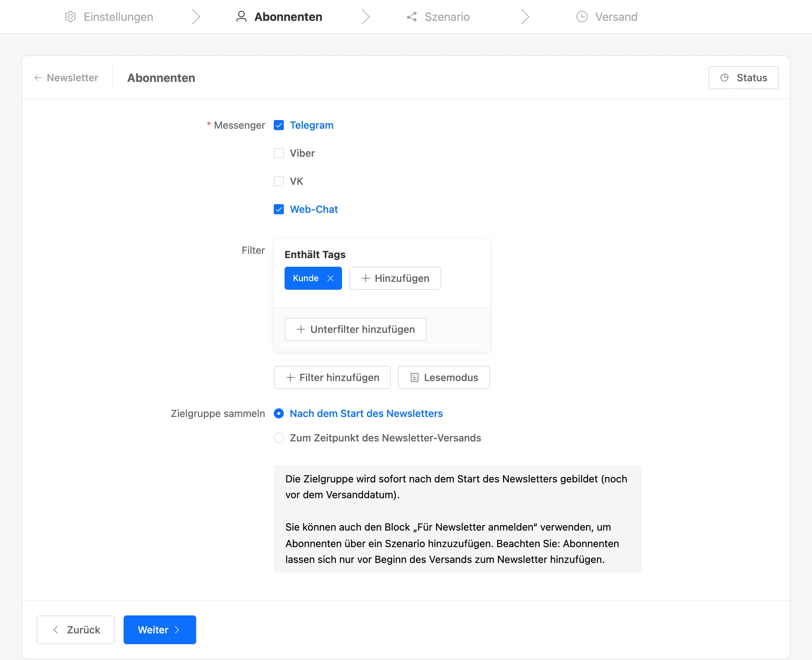Enable the VK checkbox
The image size is (812, 660).
click(279, 181)
